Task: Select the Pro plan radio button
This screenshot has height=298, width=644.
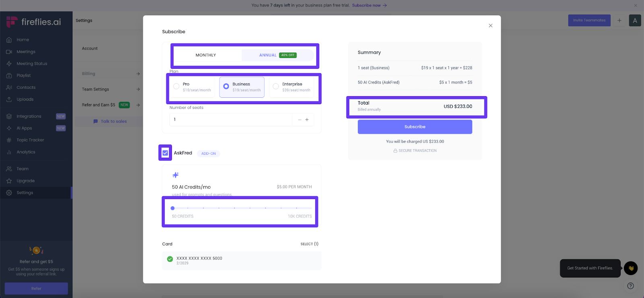Action: [176, 86]
